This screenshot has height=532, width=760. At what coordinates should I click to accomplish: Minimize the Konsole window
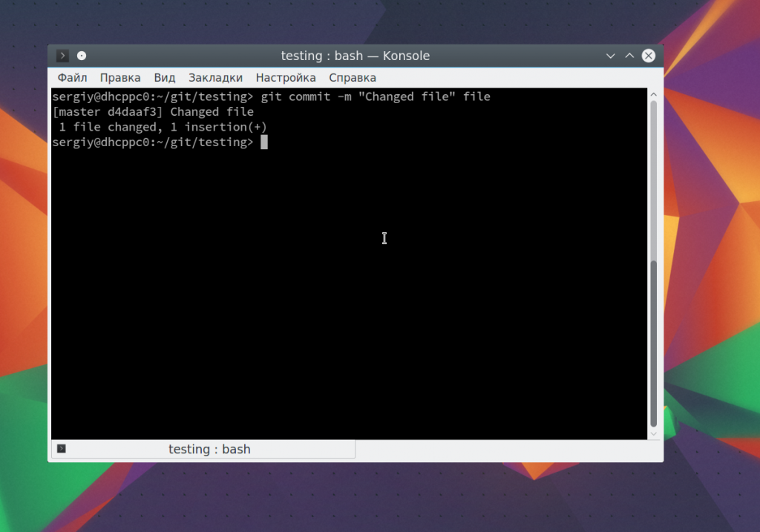610,56
